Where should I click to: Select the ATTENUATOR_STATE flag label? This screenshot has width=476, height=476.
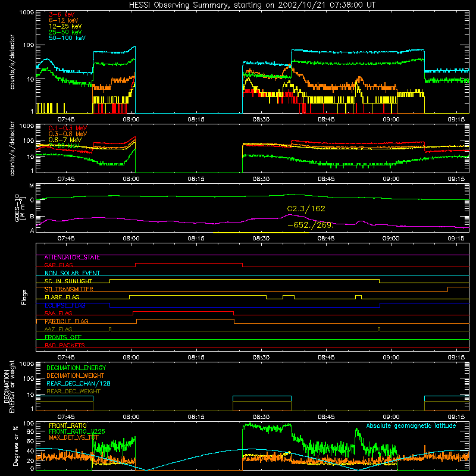(72, 258)
